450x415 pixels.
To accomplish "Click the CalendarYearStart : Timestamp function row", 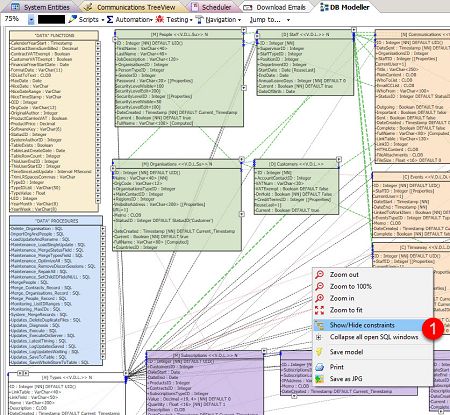I will click(x=41, y=43).
